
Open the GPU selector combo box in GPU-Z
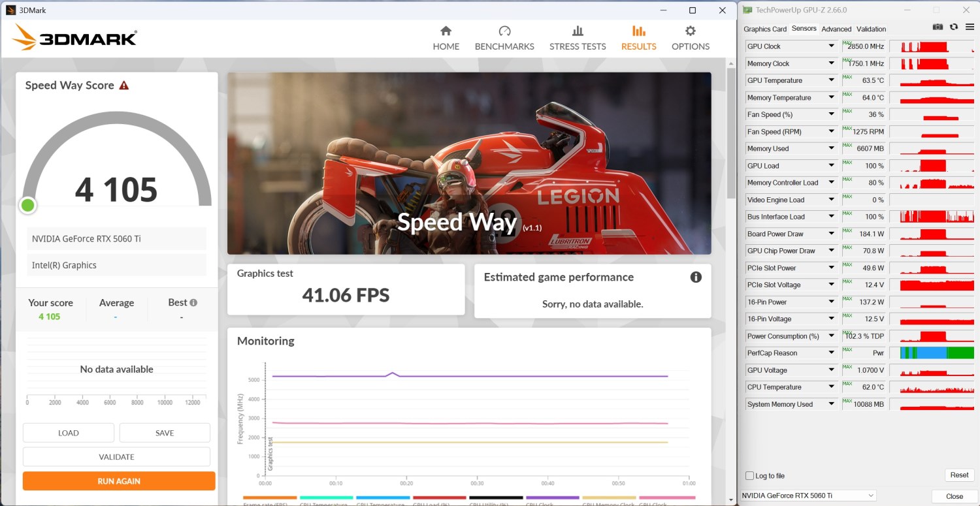pos(809,496)
